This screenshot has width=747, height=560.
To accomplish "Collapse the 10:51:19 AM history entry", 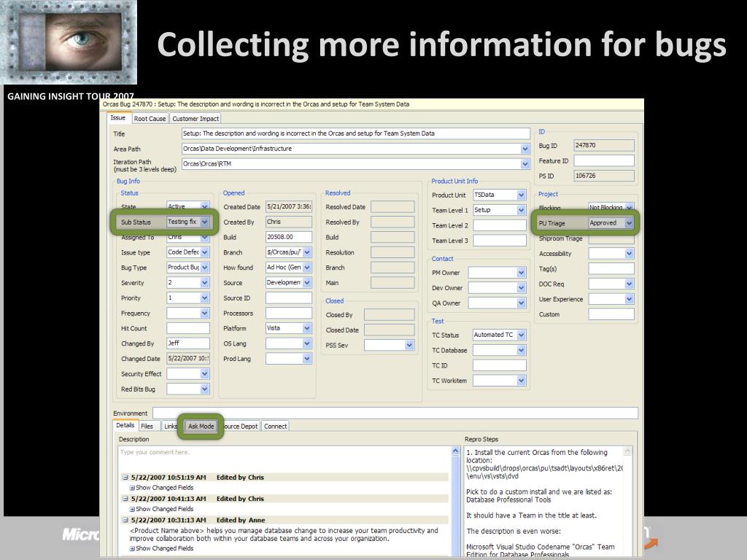I will click(x=125, y=477).
